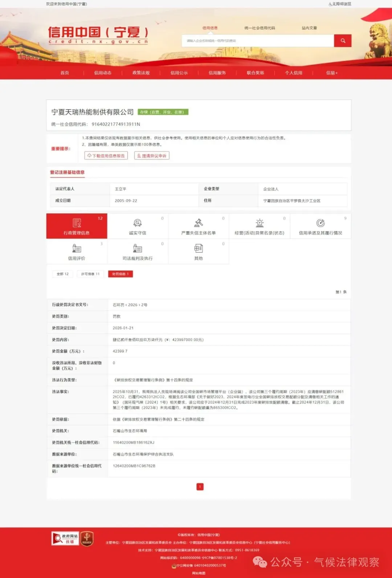Click founding date 2005-09-22
Viewport: 392px width, 578px height.
[126, 201]
